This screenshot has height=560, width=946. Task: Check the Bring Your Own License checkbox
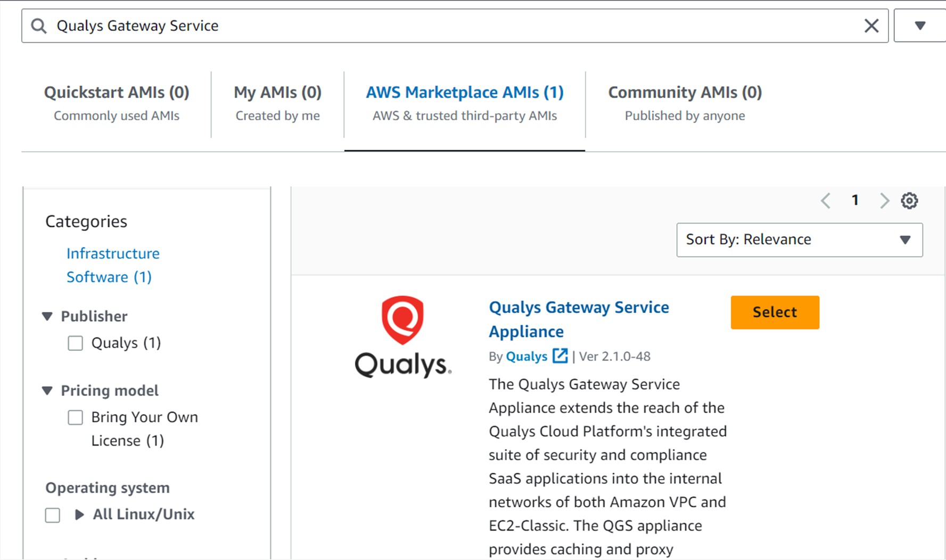76,417
